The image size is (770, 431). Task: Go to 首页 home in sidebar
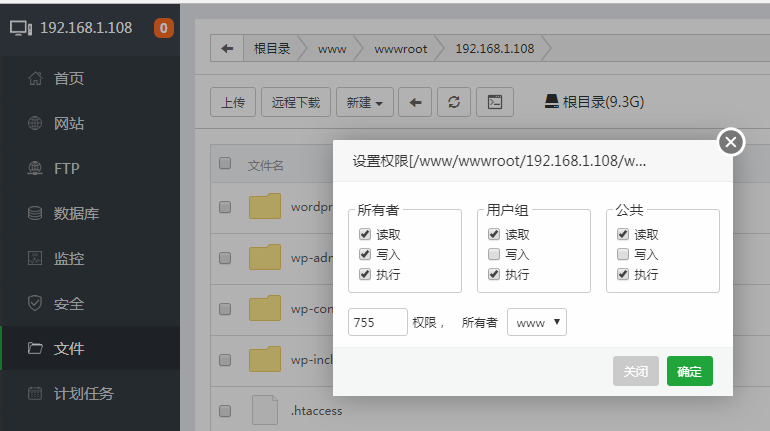[90, 78]
